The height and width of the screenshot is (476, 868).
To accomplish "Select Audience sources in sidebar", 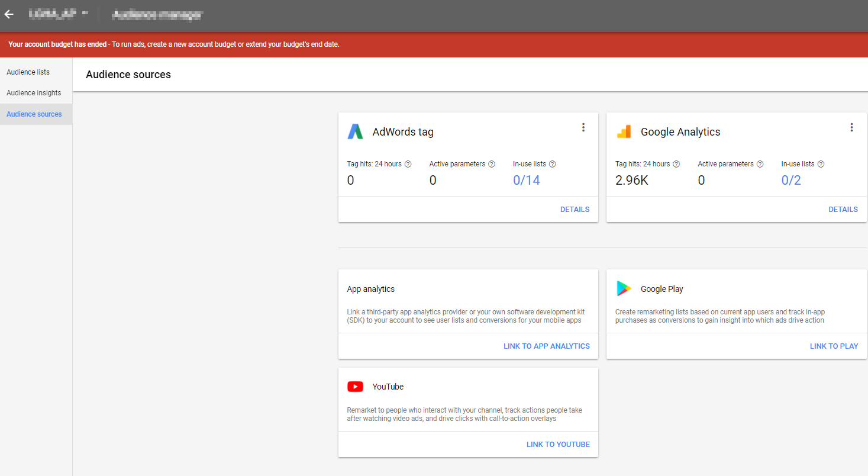I will click(36, 114).
